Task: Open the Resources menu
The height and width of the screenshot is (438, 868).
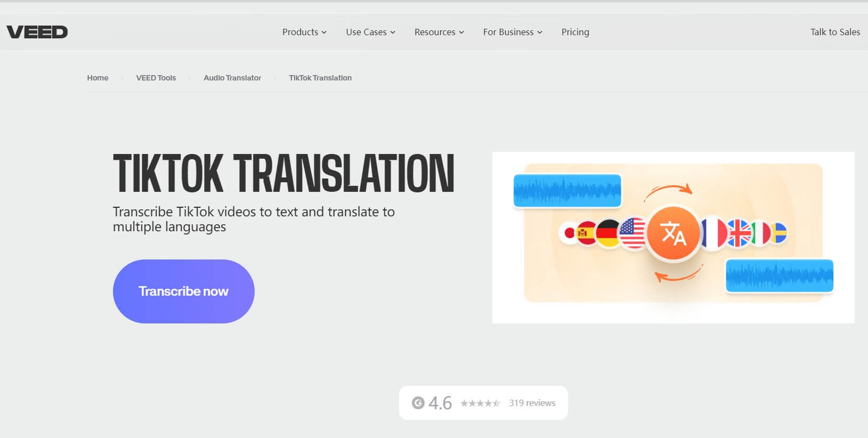Action: click(x=439, y=32)
